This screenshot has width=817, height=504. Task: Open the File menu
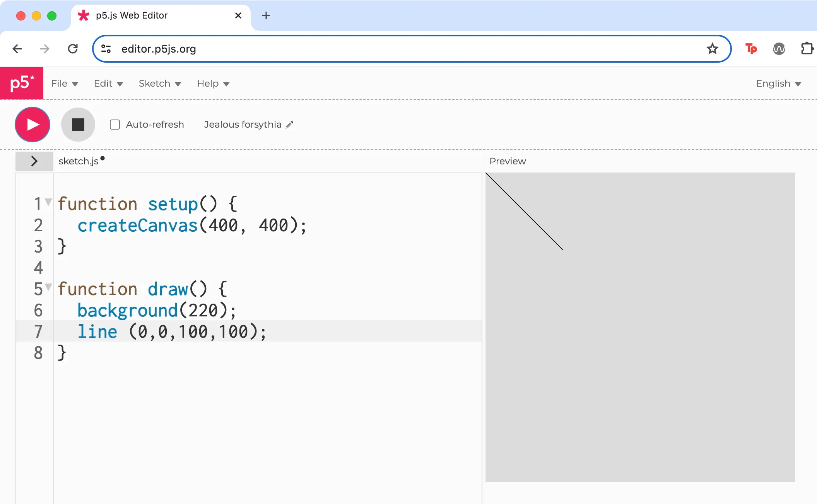point(64,83)
